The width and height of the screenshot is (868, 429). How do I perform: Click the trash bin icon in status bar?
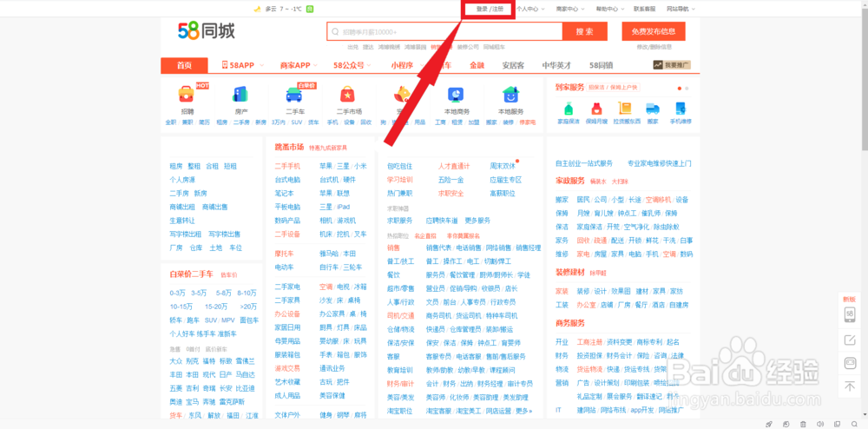click(803, 424)
